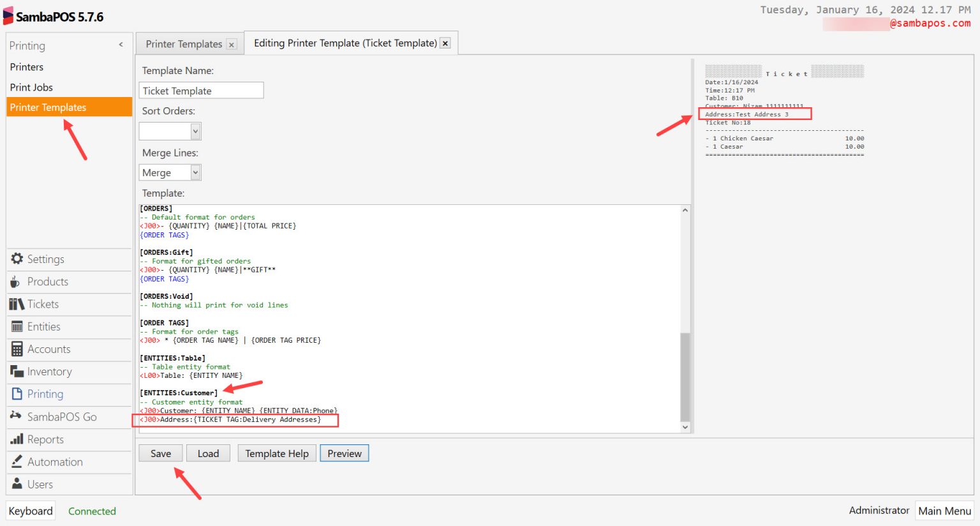Open the Reports module icon

16,439
